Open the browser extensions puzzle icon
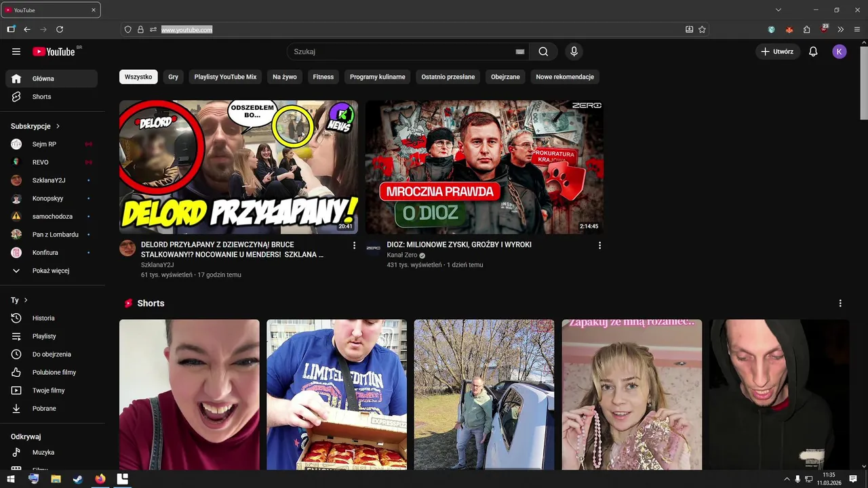868x488 pixels. (x=806, y=30)
